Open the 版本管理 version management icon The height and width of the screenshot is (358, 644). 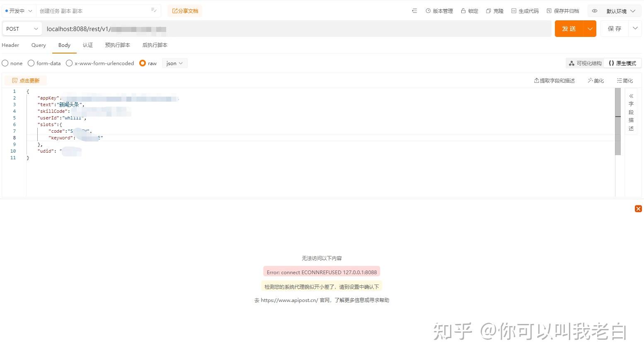pyautogui.click(x=428, y=11)
